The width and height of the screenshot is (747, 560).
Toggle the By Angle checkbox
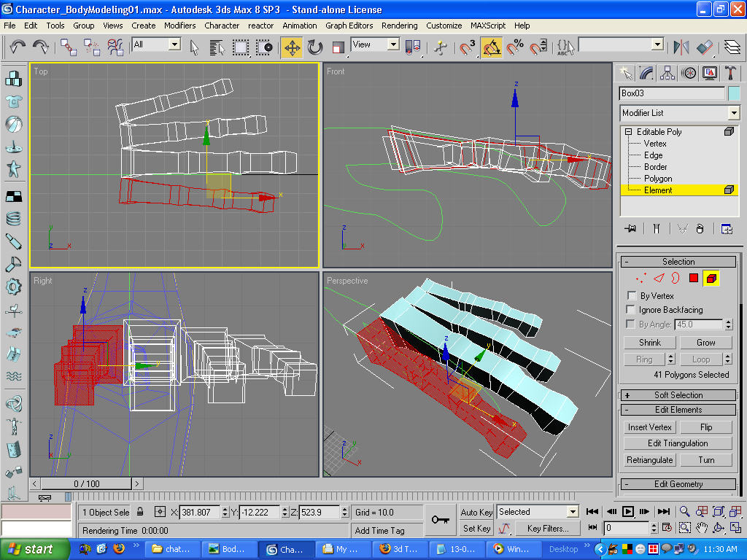tap(632, 324)
